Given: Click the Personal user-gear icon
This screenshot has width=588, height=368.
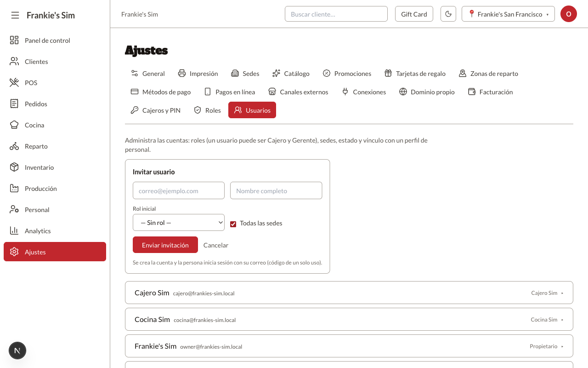Looking at the screenshot, I should [x=14, y=209].
